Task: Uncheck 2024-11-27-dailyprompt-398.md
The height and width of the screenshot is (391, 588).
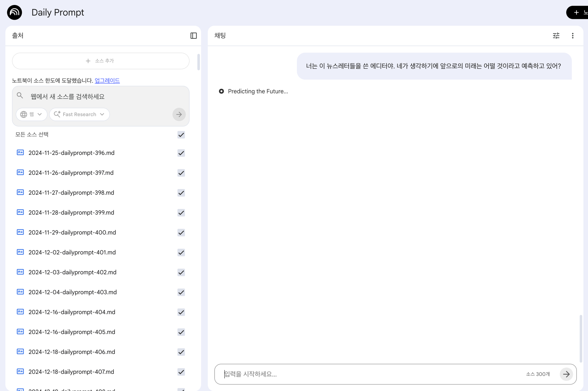Action: 181,193
